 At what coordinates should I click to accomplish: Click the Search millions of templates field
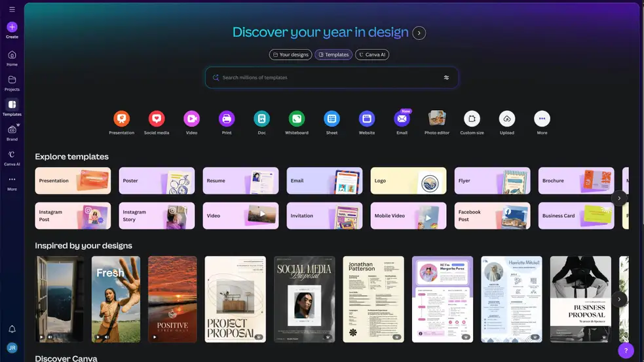pos(328,77)
